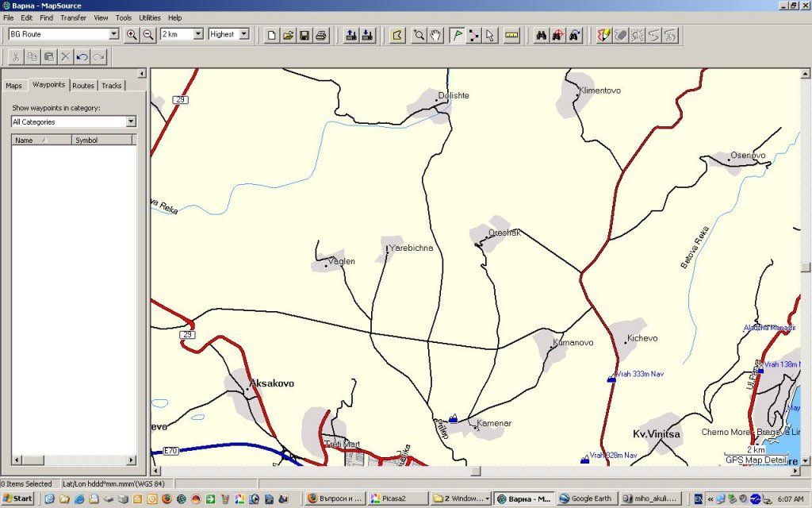Screen dimensions: 812x508
Task: Create a new file with New icon
Action: tap(271, 35)
